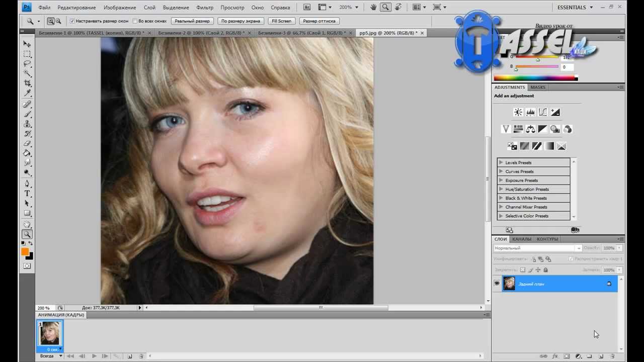
Task: Open layer style fx menu
Action: coord(555,356)
